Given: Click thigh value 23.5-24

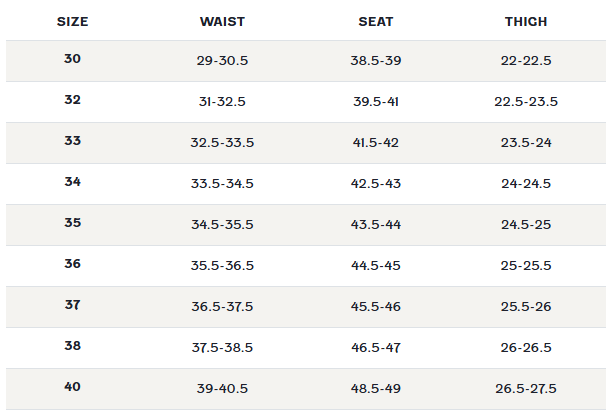Looking at the screenshot, I should (526, 142).
